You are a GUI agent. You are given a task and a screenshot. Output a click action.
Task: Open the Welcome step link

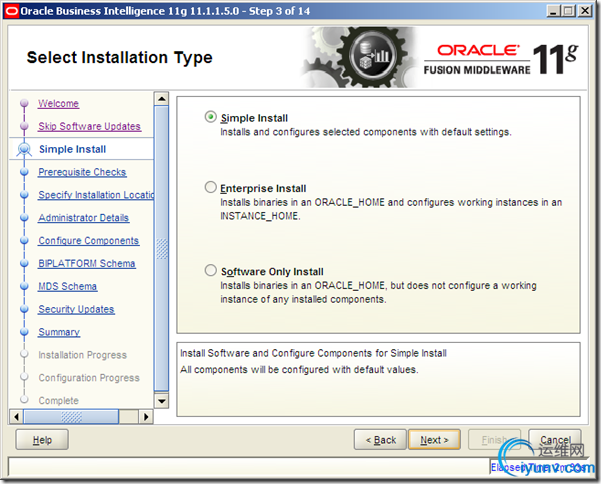[59, 103]
